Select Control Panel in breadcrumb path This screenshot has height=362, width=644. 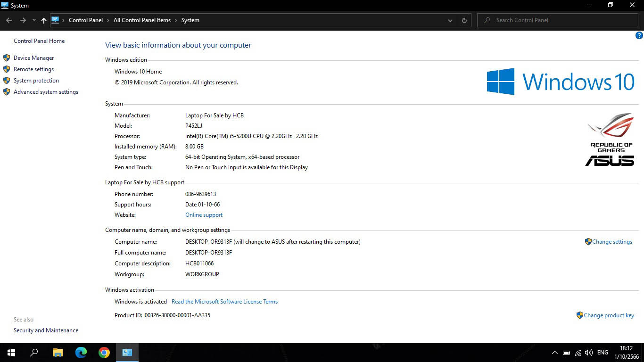pyautogui.click(x=86, y=20)
